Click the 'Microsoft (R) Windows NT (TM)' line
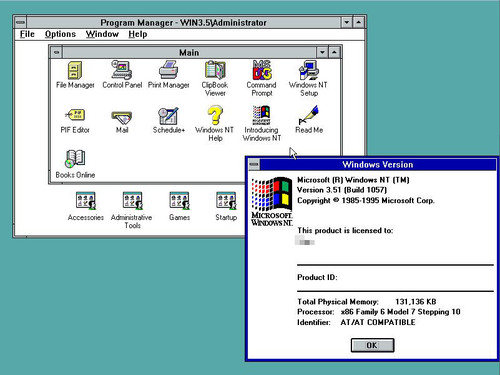 coord(353,180)
